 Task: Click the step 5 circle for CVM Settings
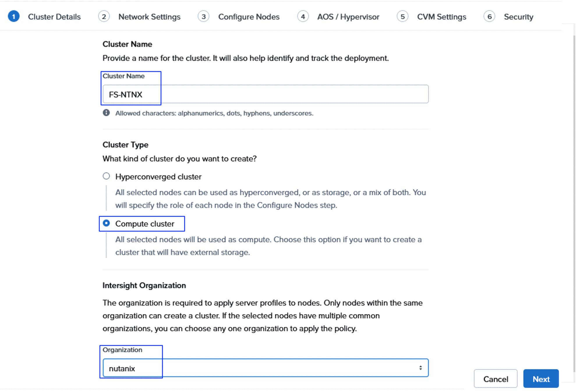pyautogui.click(x=403, y=17)
